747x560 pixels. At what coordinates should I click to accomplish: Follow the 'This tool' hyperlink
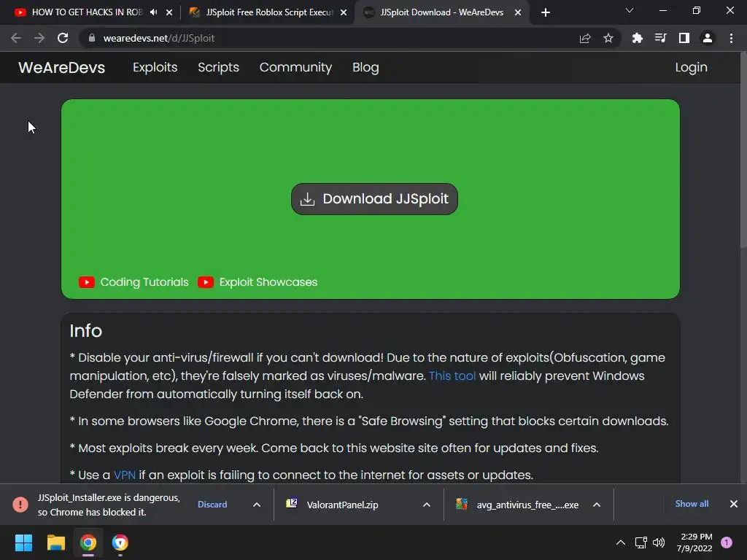(452, 376)
